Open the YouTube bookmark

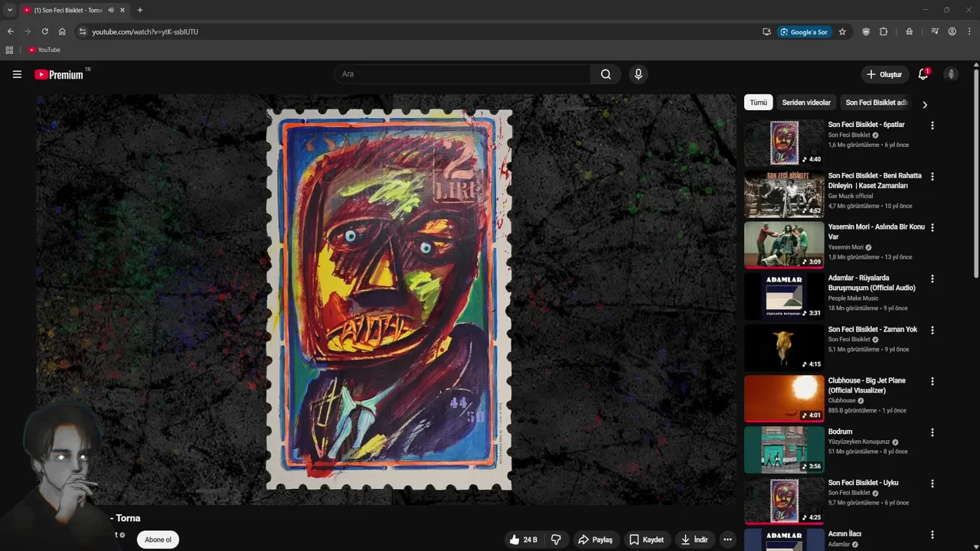tap(44, 50)
